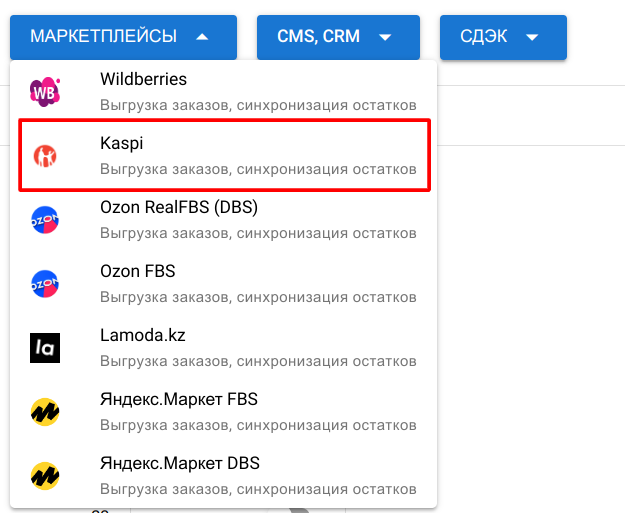Viewport: 625px width, 513px height.
Task: Pick the Ozon FBS menu entry
Action: pos(224,284)
